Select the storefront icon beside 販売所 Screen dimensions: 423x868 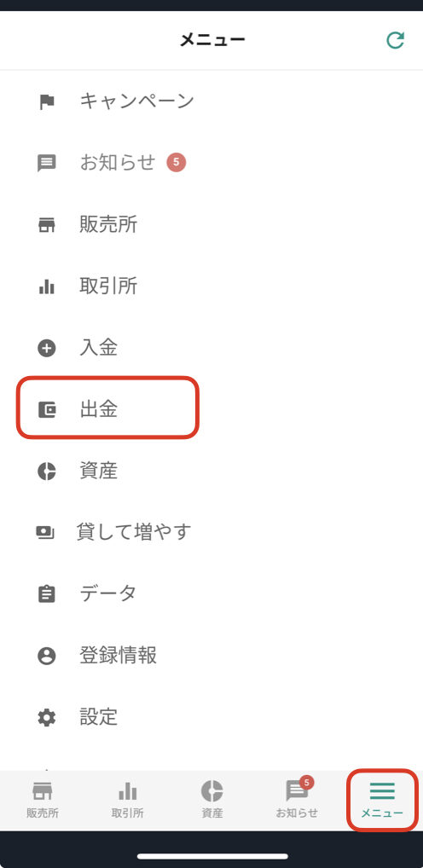pyautogui.click(x=47, y=225)
